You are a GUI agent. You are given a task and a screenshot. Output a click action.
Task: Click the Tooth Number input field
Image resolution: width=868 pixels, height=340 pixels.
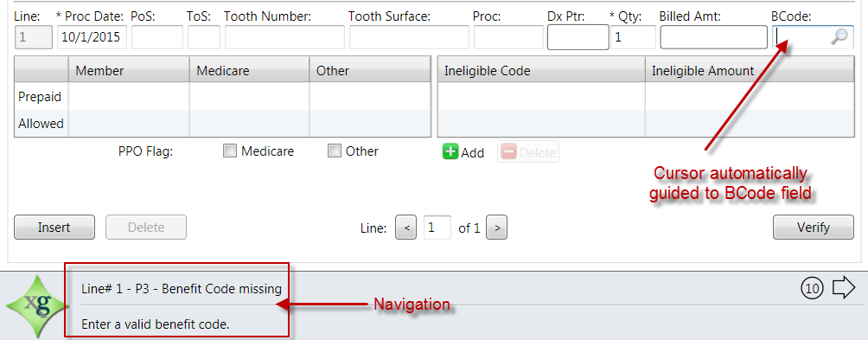(x=284, y=38)
